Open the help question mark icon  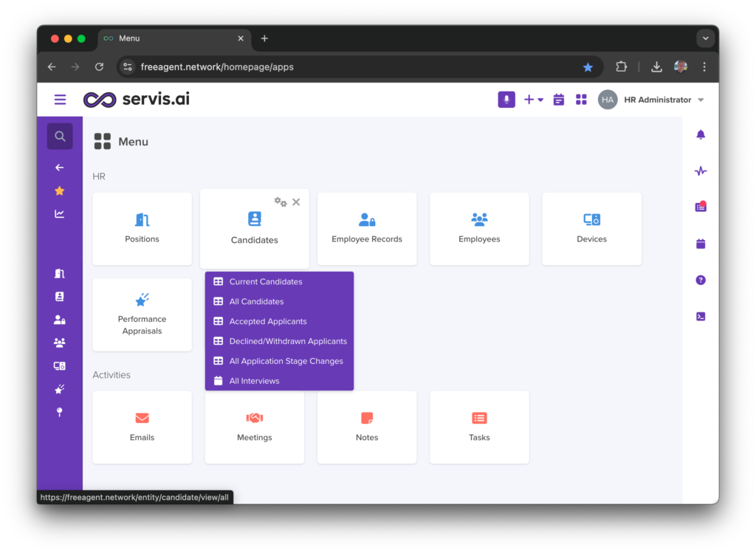[x=701, y=280]
